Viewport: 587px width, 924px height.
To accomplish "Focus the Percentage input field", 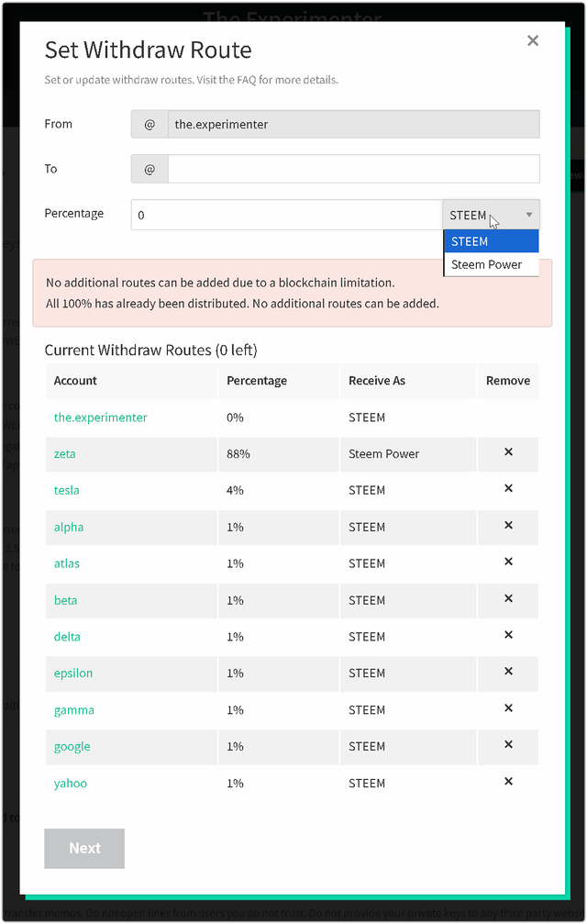I will (x=287, y=215).
